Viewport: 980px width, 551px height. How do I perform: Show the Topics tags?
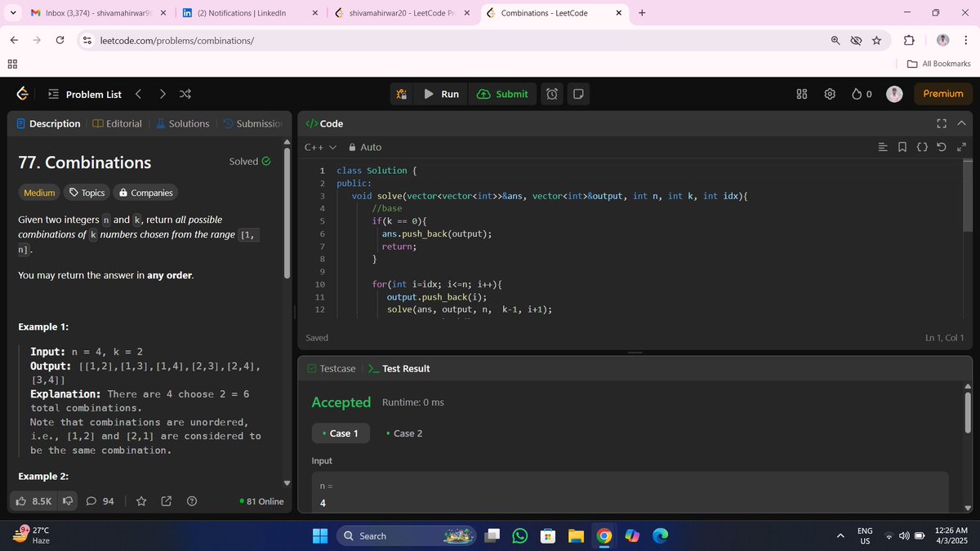87,193
